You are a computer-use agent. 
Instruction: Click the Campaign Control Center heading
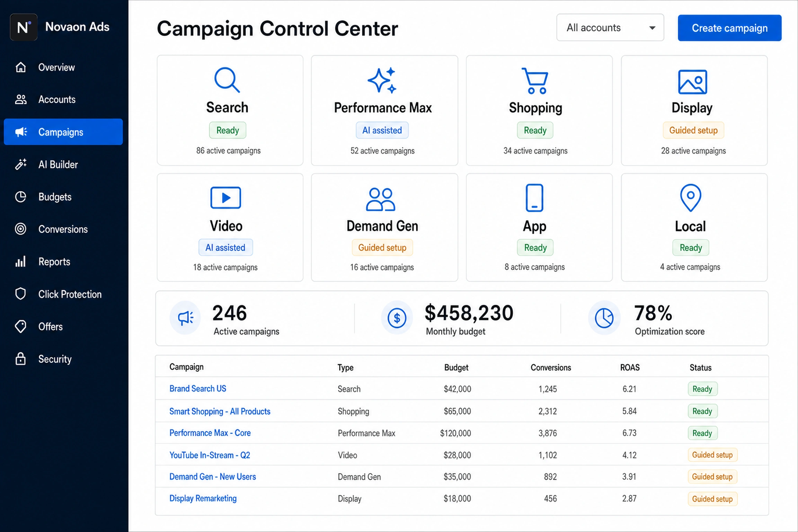tap(277, 28)
